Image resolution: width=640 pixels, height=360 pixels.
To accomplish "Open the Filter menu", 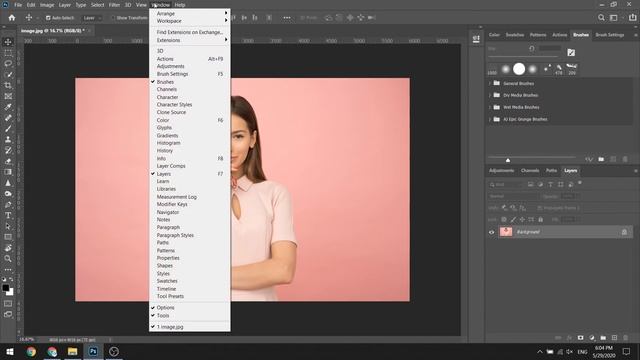I will 114,5.
